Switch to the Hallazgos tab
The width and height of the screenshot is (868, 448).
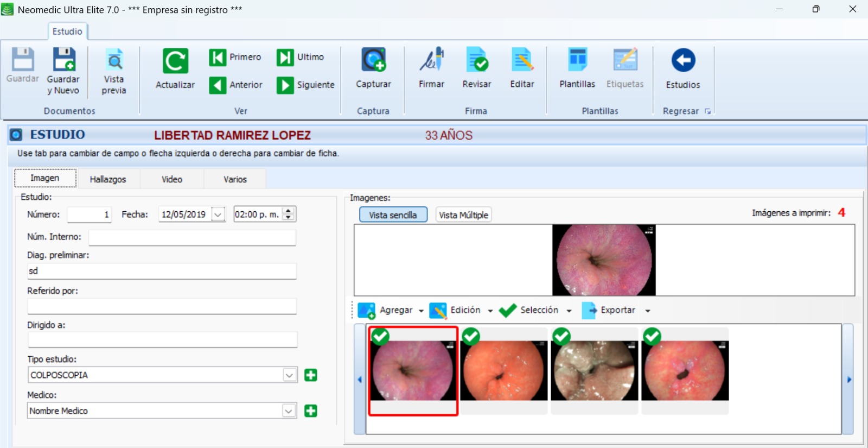point(108,179)
